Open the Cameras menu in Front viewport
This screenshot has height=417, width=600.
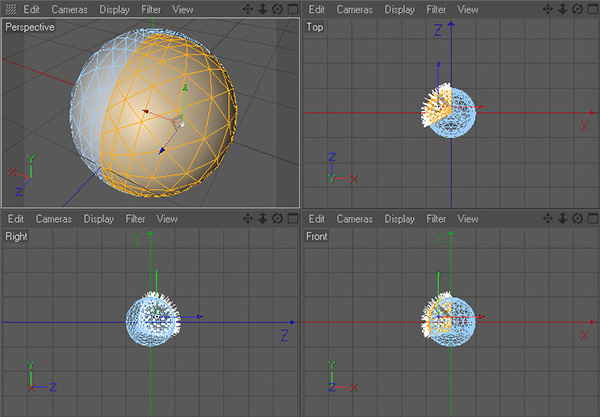[354, 218]
